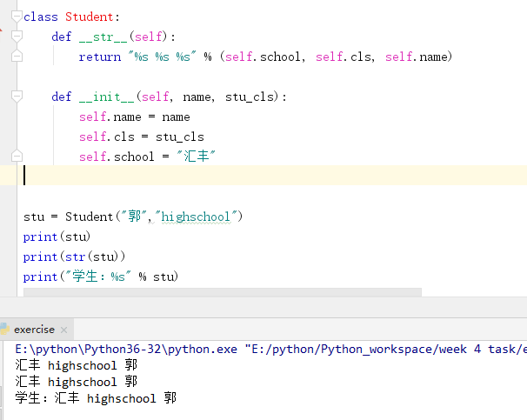Click the string "汇丰" in the editor
527x420 pixels.
pos(196,157)
